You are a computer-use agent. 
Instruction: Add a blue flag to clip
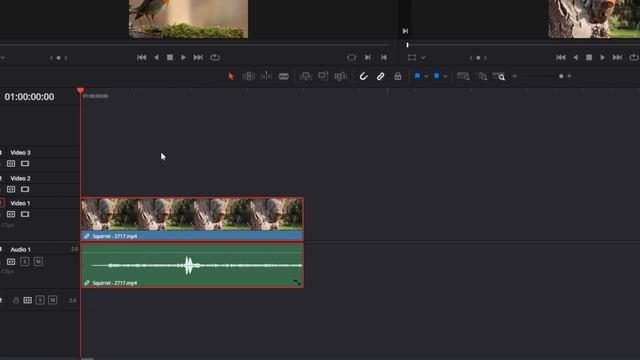pos(418,76)
